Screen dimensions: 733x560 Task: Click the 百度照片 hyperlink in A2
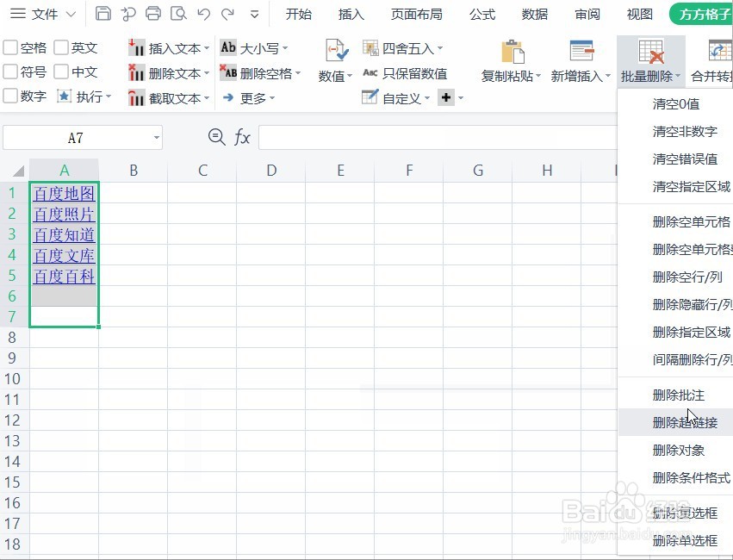pos(64,214)
